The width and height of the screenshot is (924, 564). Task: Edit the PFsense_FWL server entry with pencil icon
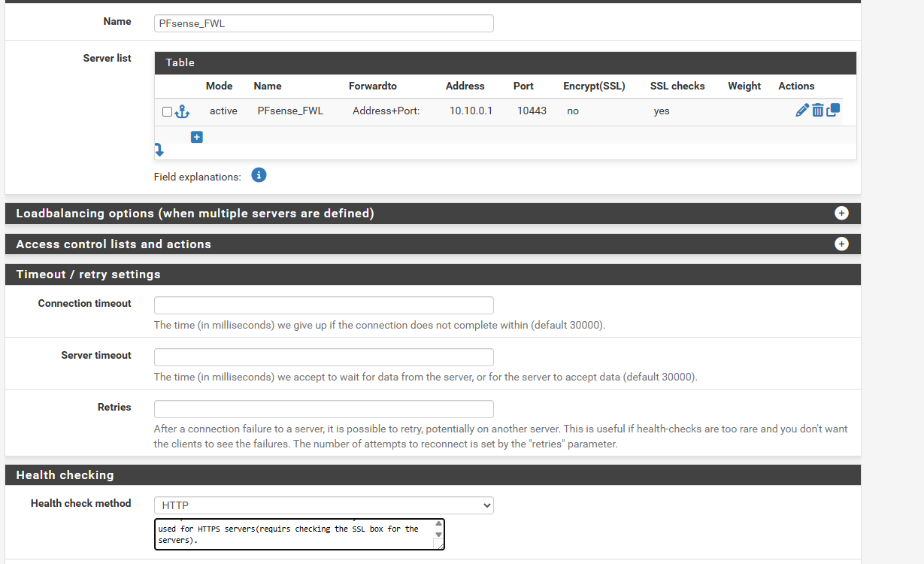click(x=802, y=111)
